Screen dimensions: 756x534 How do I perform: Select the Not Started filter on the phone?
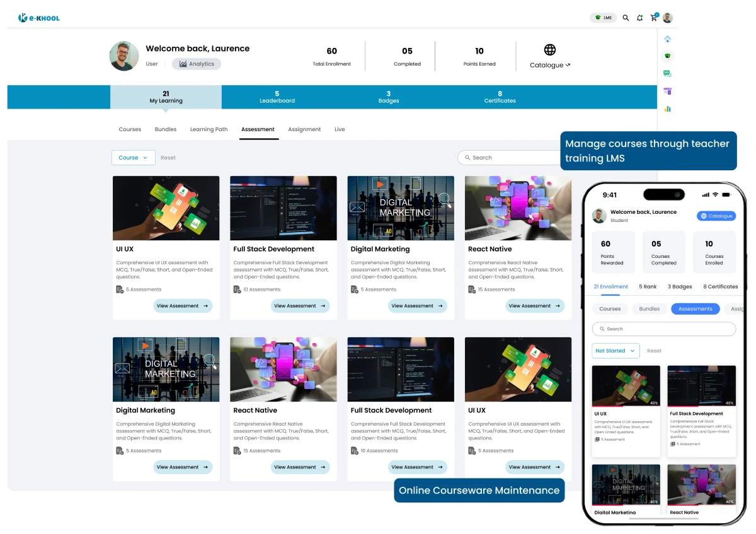click(x=615, y=351)
